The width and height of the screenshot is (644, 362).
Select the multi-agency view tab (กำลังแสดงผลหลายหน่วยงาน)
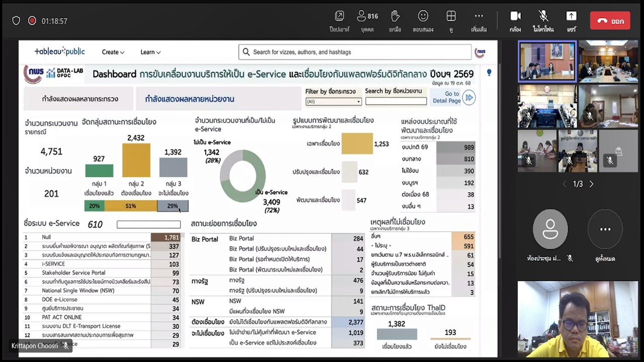pos(190,99)
